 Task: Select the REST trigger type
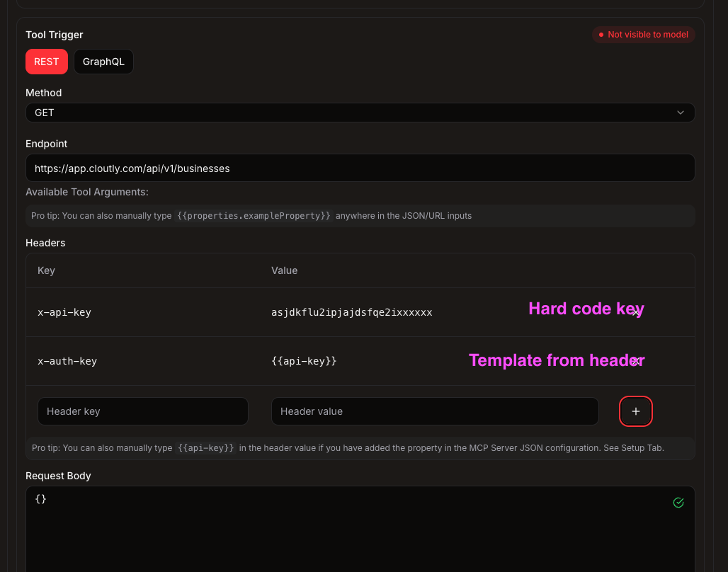tap(46, 62)
